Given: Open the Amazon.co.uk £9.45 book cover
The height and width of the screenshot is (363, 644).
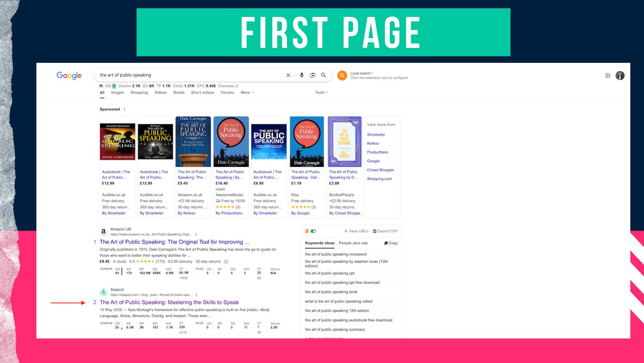Looking at the screenshot, I should (x=193, y=141).
